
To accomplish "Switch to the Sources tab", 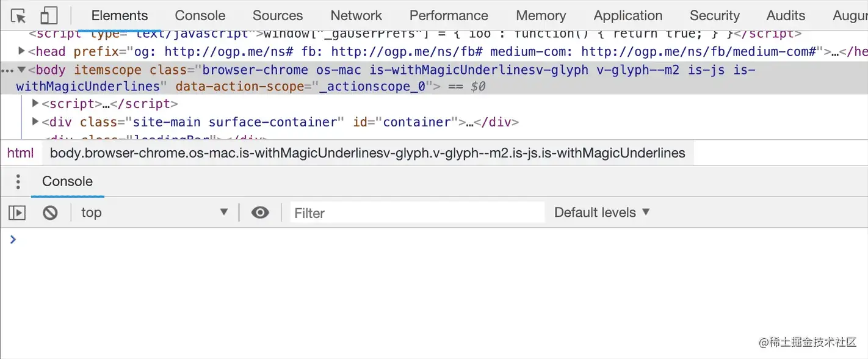I will (x=277, y=16).
